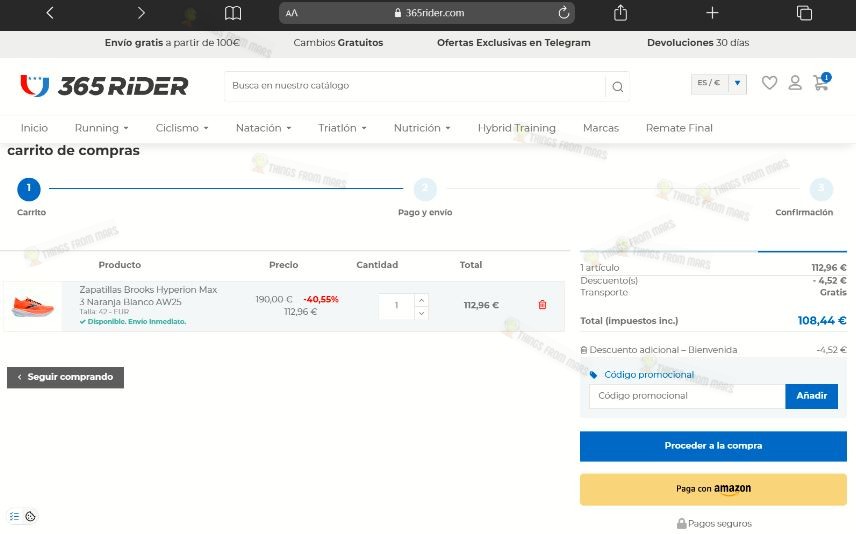Click Seguir comprando button
This screenshot has height=534, width=856.
pos(66,377)
